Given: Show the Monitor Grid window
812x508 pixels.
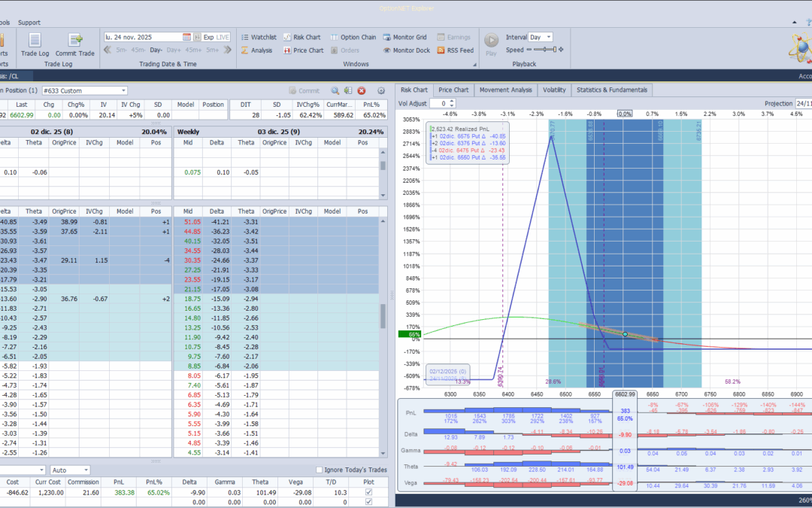Looking at the screenshot, I should click(404, 37).
